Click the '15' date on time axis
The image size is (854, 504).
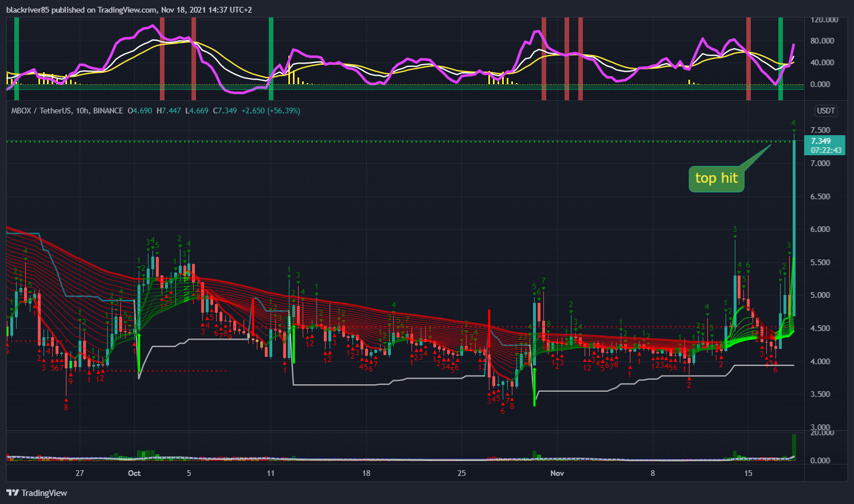tap(749, 473)
